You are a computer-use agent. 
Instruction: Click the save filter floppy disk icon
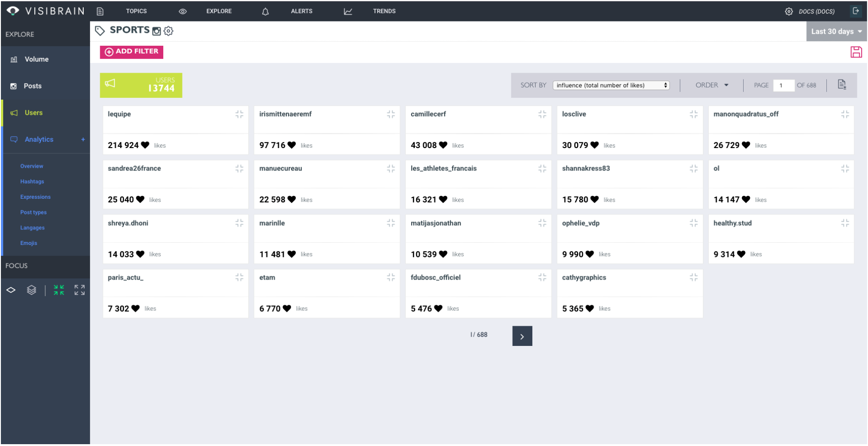pos(856,52)
